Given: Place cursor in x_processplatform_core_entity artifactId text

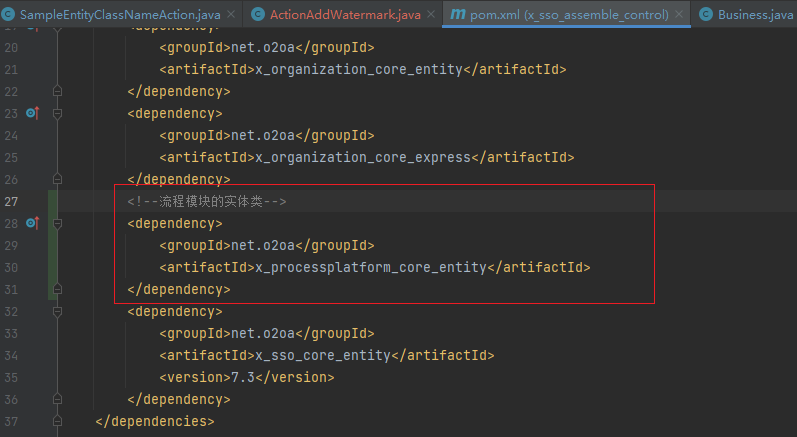Looking at the screenshot, I should click(370, 267).
